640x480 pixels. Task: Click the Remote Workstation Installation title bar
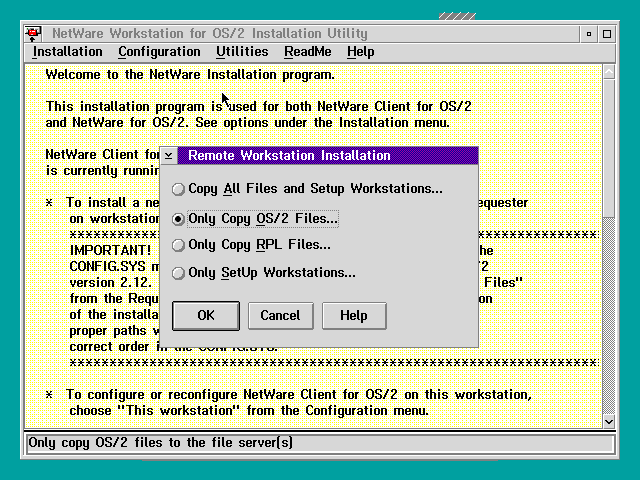328,156
